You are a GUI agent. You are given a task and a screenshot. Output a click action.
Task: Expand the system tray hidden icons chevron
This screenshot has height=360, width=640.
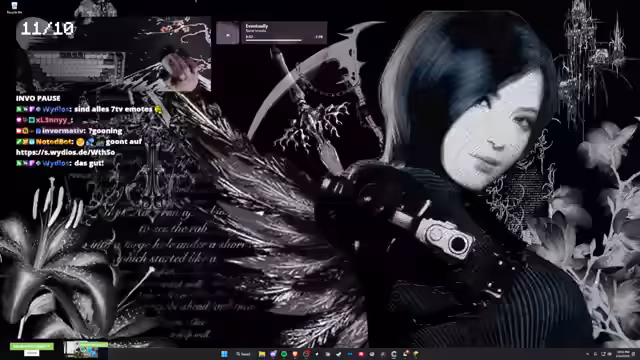point(587,354)
